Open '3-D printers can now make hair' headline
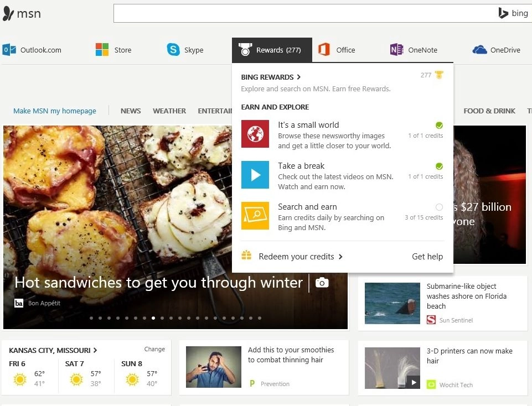Viewport: 532px width, 406px height. coord(469,356)
